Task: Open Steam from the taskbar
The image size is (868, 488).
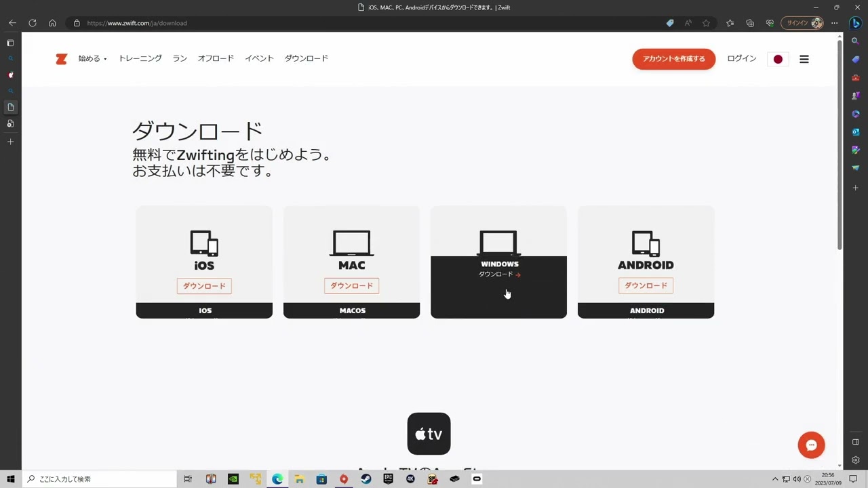Action: click(x=366, y=479)
